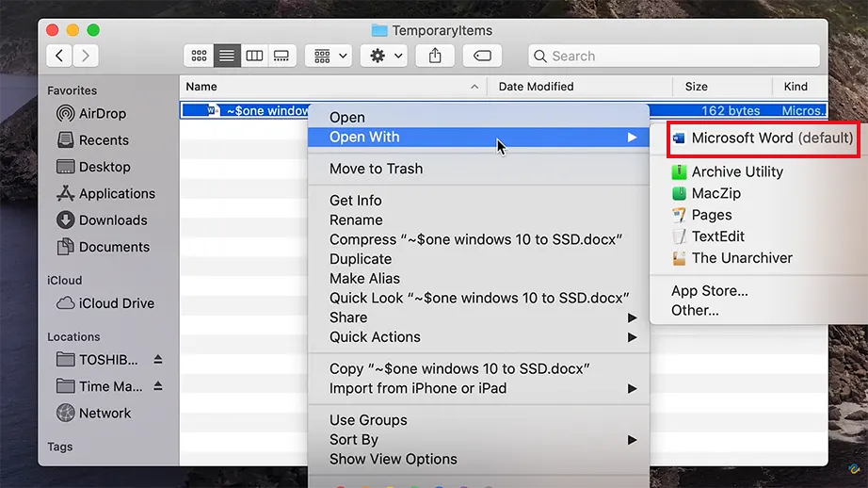The height and width of the screenshot is (488, 868).
Task: Choose Copy "~$one windows 10 to SSD.docx"
Action: [x=478, y=368]
